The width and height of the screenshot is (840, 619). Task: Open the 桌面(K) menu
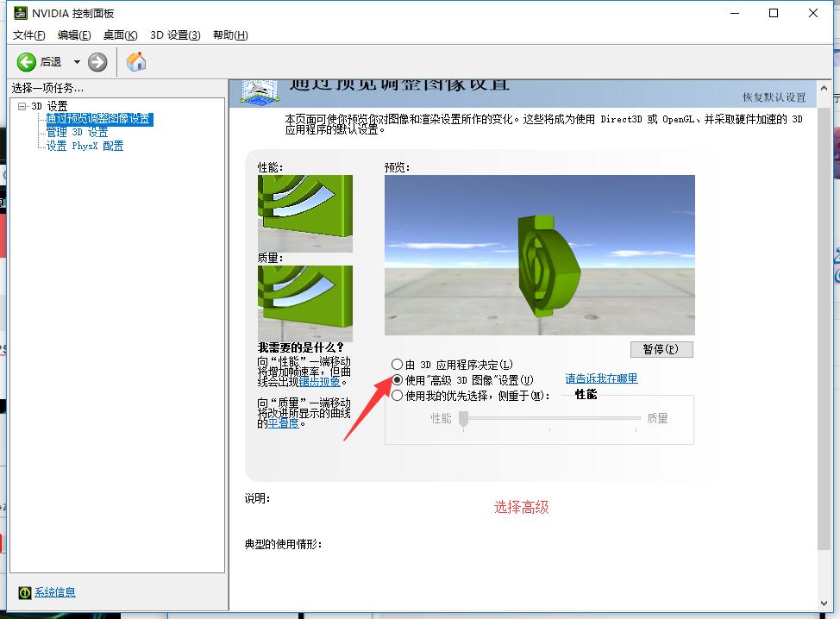[121, 35]
